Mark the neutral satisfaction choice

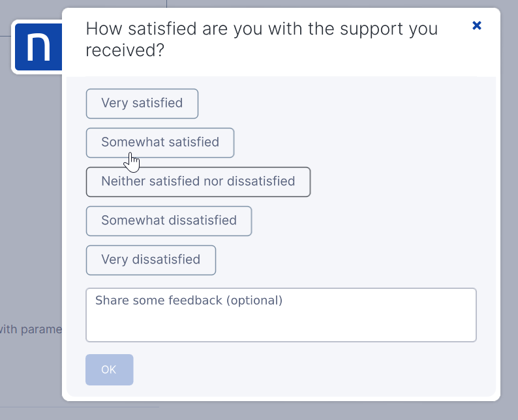[198, 181]
